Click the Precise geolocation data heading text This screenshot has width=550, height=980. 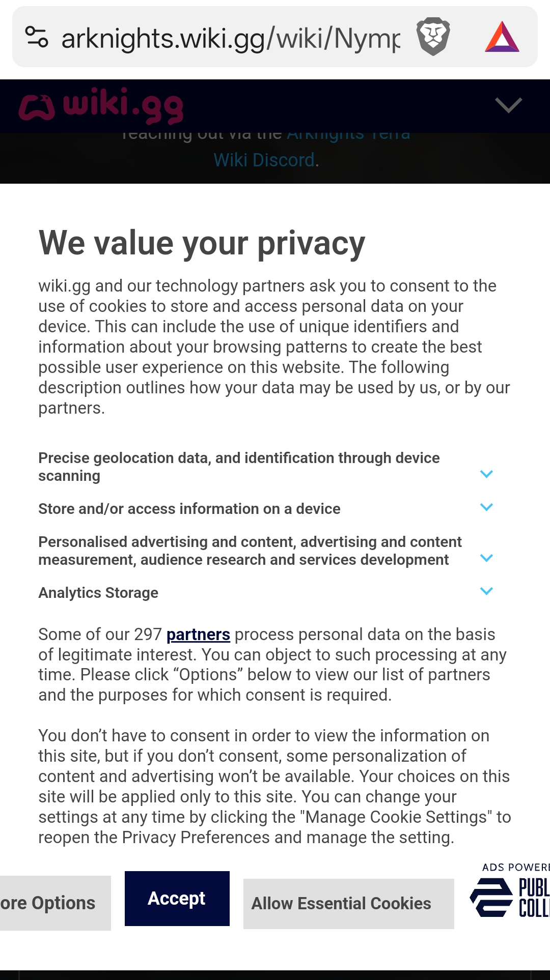(239, 467)
